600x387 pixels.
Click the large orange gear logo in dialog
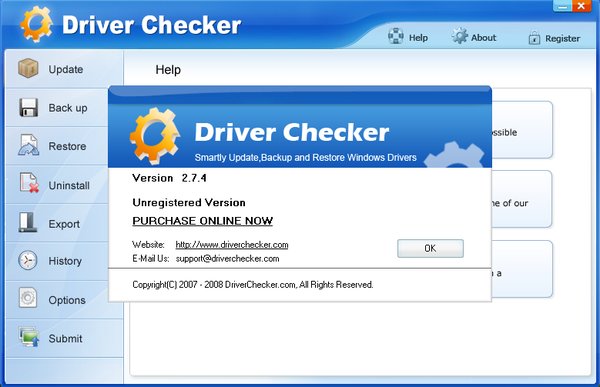coord(155,136)
